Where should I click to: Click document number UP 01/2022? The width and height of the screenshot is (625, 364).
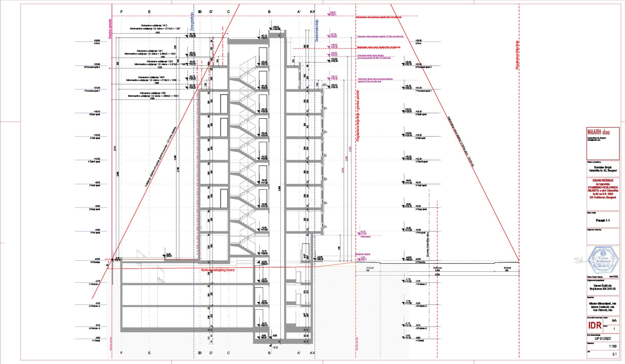[602, 338]
